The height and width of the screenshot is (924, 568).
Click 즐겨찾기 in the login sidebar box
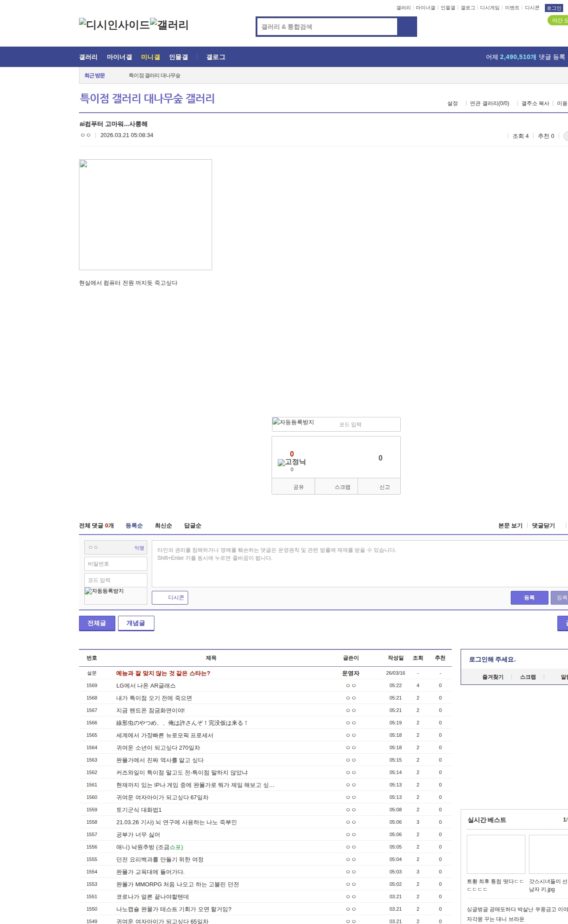tap(493, 677)
